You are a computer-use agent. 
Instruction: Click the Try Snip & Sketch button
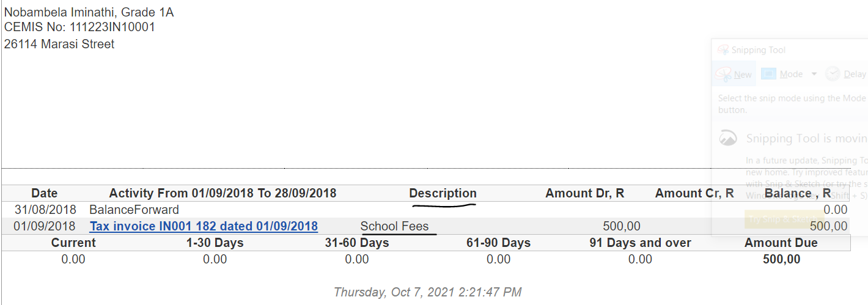(784, 219)
